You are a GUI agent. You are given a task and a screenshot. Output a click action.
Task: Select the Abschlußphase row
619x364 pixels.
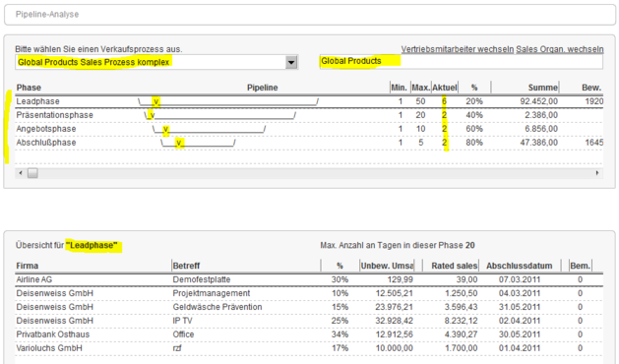click(309, 143)
